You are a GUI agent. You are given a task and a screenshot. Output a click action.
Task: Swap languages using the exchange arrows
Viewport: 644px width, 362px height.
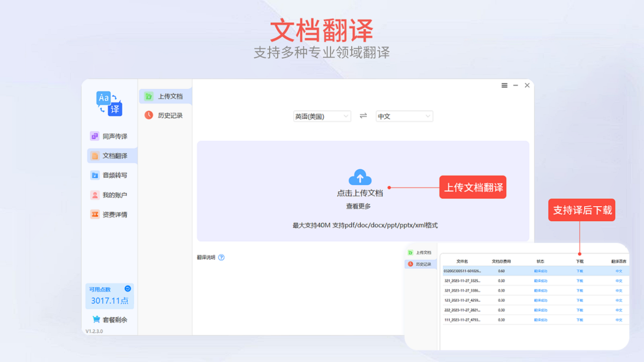pos(363,116)
